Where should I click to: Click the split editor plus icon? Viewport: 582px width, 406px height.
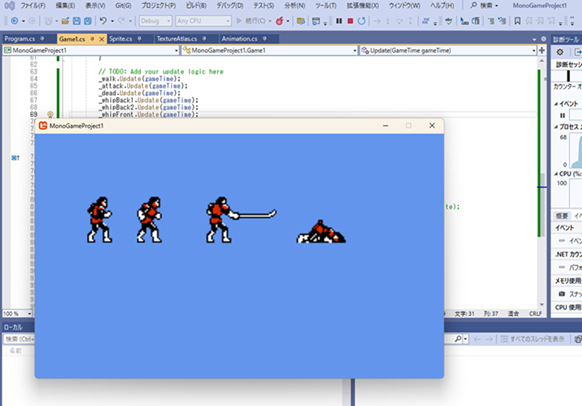point(542,50)
